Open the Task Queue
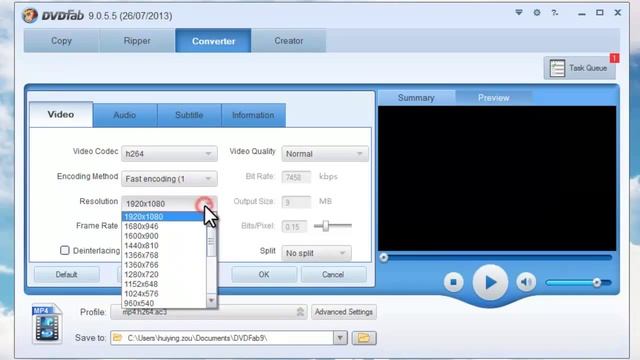 [580, 68]
